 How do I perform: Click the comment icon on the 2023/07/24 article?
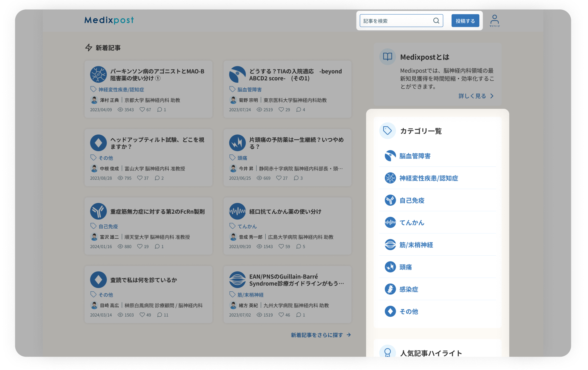[x=299, y=109]
